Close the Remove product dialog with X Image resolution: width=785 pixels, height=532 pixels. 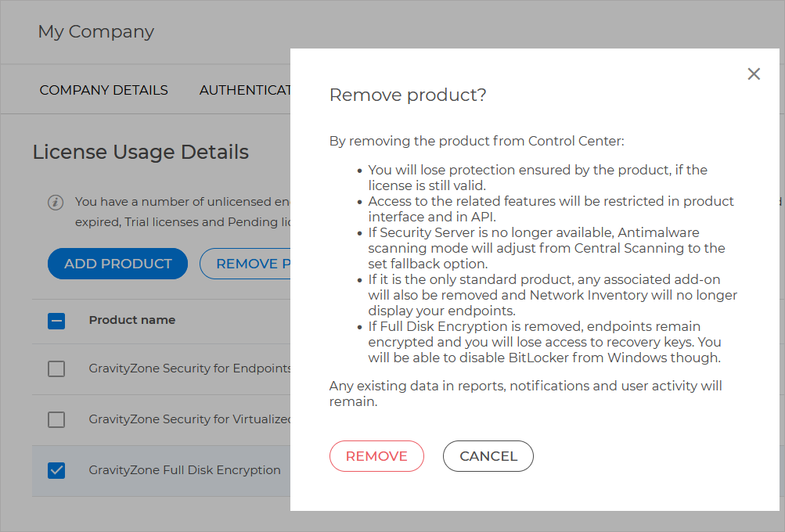point(754,74)
